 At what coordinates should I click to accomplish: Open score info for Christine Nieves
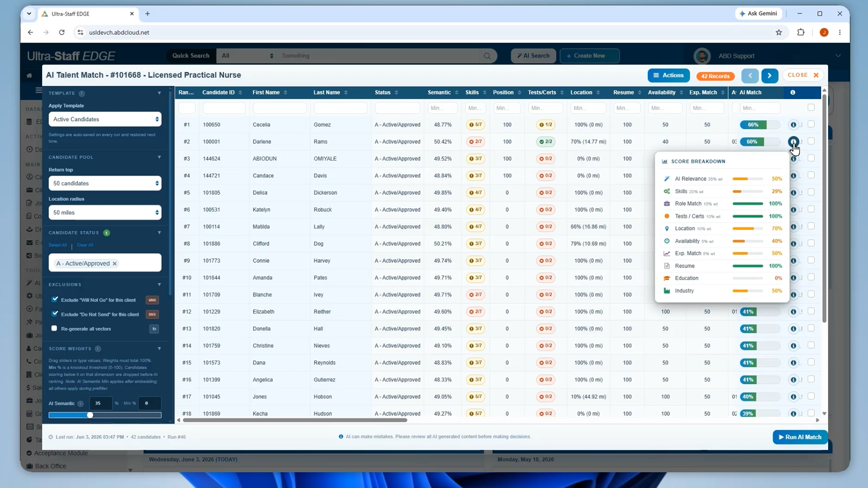coord(793,346)
